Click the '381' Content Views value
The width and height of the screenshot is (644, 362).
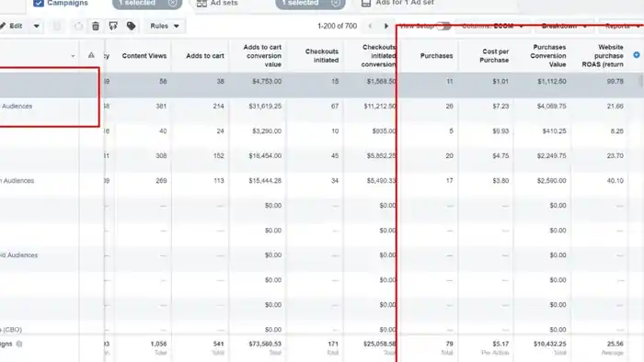click(161, 107)
